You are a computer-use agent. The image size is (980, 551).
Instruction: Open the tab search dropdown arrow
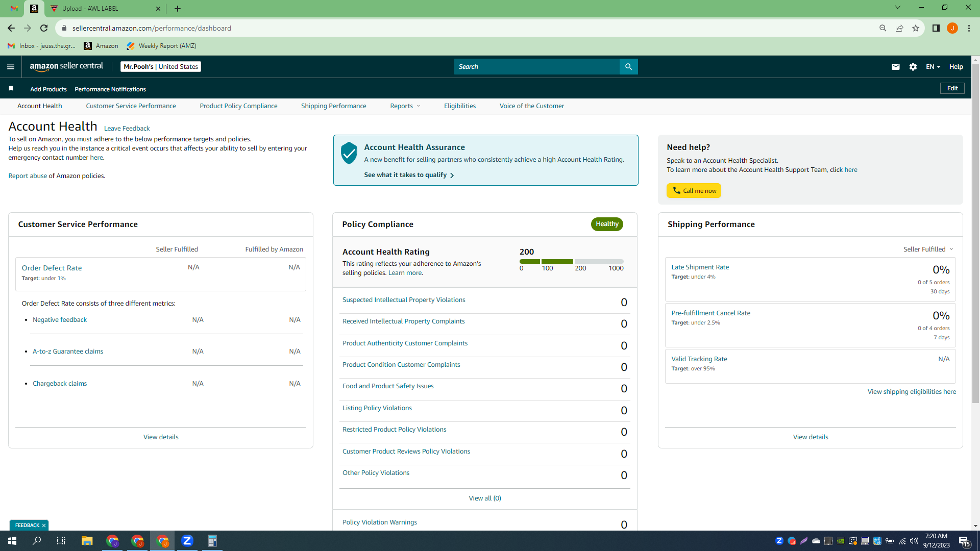898,8
